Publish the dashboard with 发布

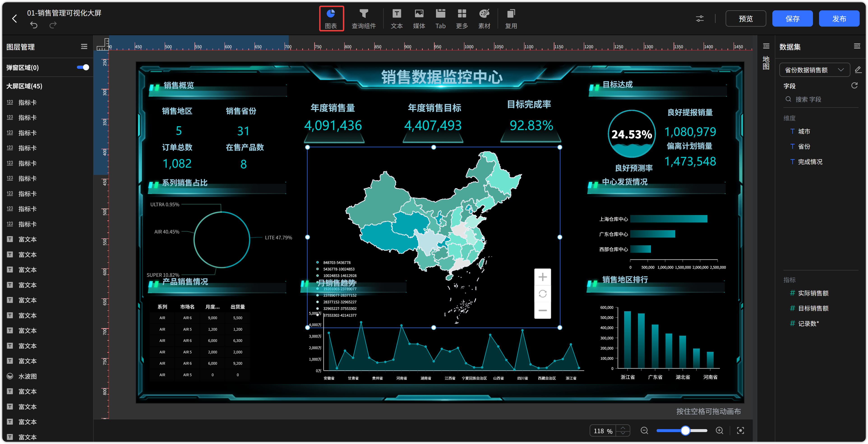pos(839,18)
